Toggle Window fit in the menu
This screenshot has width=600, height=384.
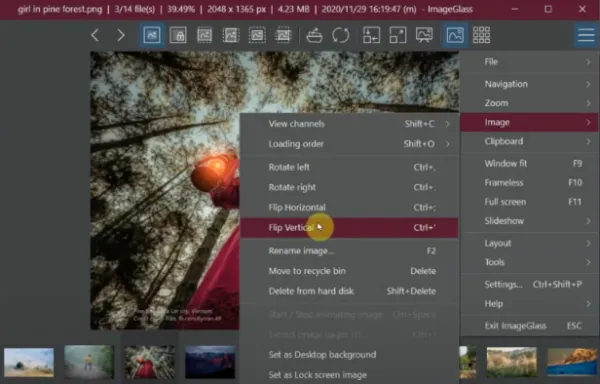click(530, 164)
